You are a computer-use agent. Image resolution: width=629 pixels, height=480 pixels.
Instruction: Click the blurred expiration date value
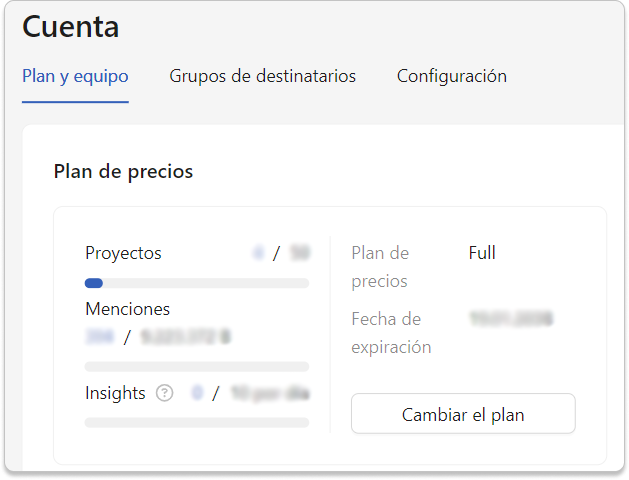[x=511, y=319]
